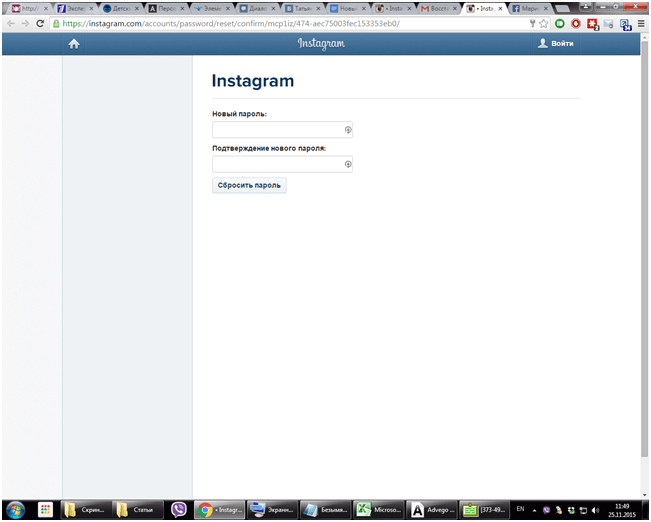Viewport: 651px width, 522px height.
Task: Switch to the Персо tab
Action: click(166, 8)
